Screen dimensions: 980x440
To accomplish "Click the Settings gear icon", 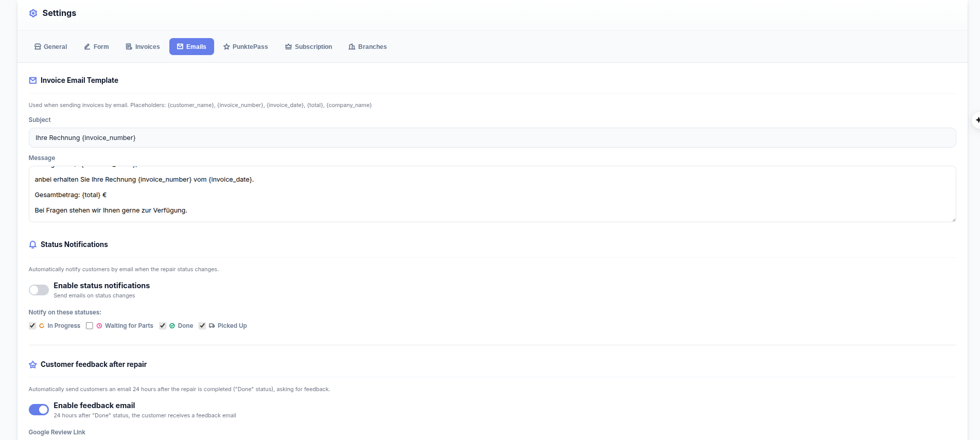I will [33, 13].
